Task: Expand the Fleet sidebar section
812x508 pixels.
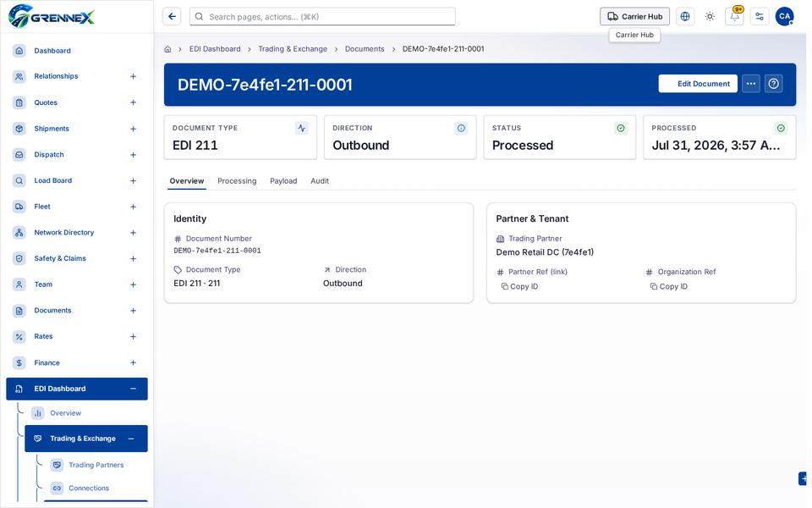Action: [x=133, y=207]
